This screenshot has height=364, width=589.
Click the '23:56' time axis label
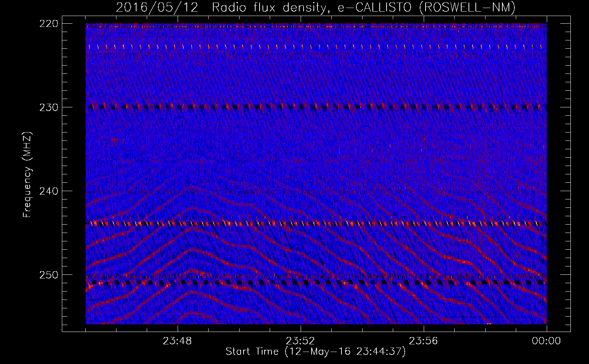pyautogui.click(x=423, y=341)
